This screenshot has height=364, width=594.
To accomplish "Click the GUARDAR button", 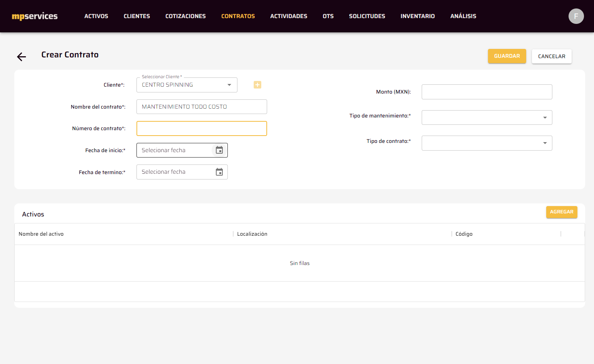I will pos(507,56).
